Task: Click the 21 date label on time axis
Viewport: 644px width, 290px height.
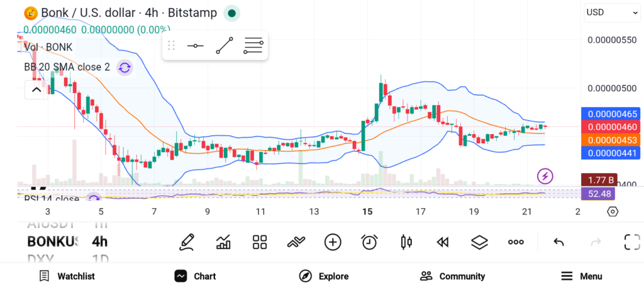Action: tap(526, 212)
